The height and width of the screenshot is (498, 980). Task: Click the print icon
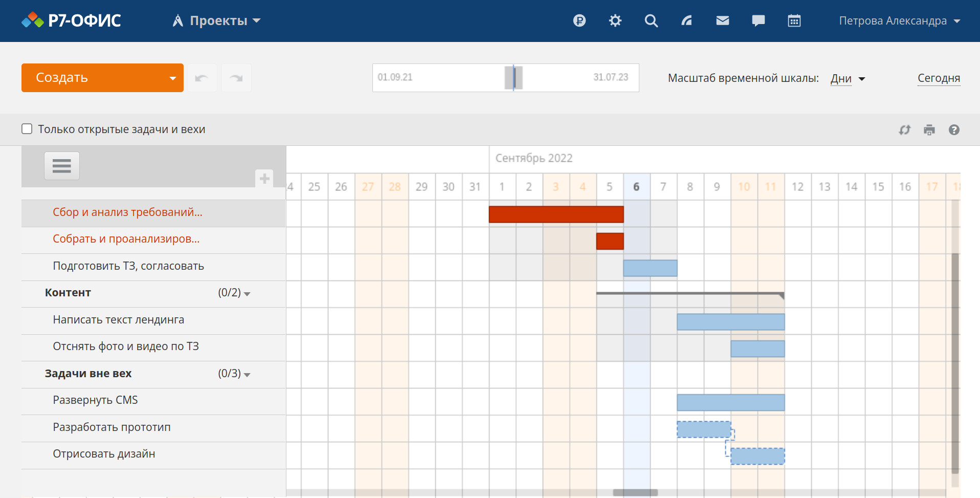[x=929, y=130]
